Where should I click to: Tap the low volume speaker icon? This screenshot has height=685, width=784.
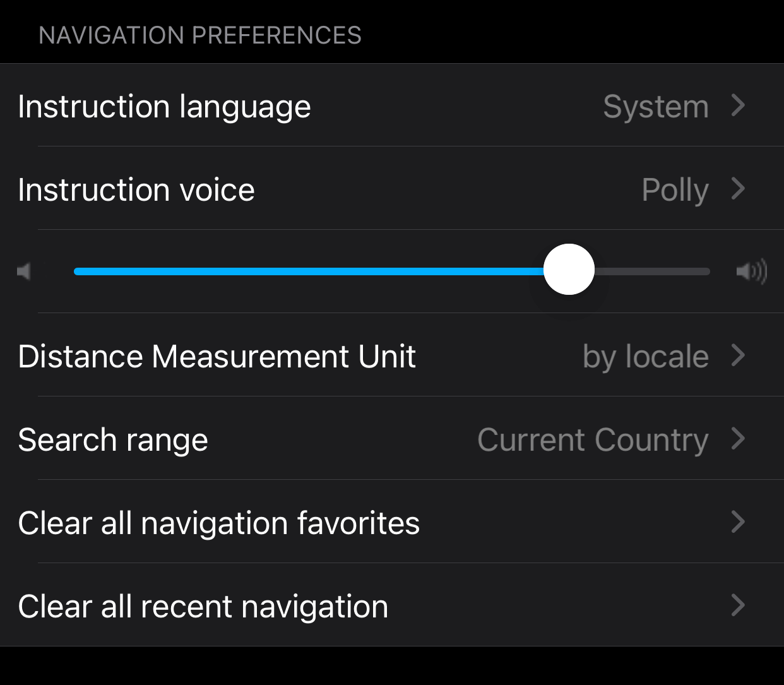click(x=24, y=271)
